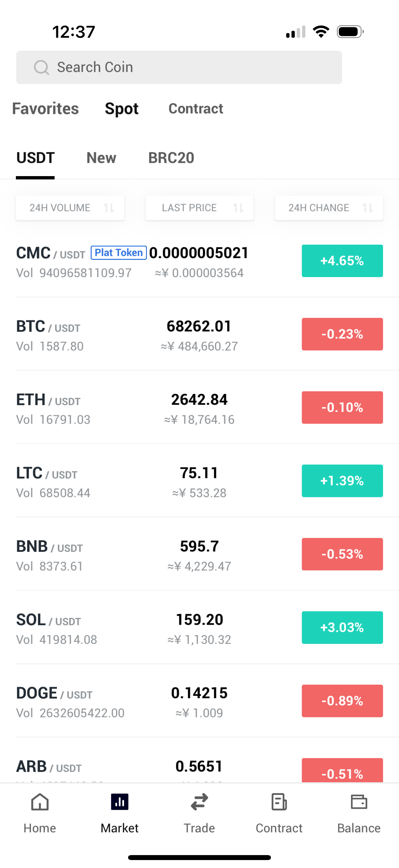399x868 pixels.
Task: Tap the SOL +3.03% change button
Action: click(x=342, y=628)
